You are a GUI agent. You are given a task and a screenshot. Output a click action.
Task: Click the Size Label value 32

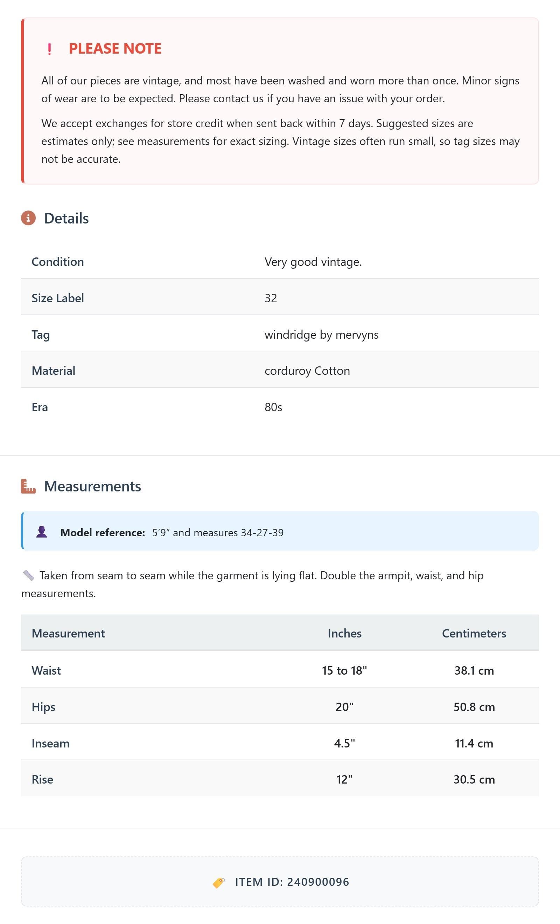(271, 298)
